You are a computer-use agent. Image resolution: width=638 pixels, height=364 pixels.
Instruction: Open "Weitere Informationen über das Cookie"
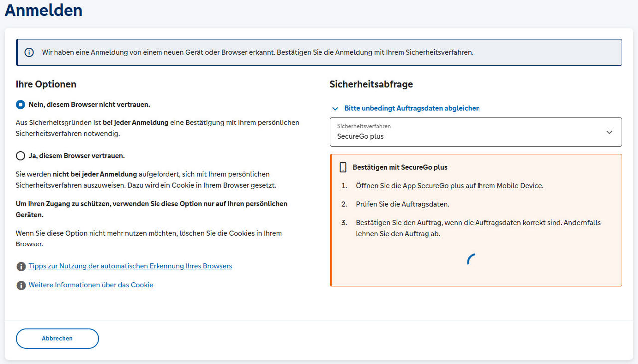coord(91,285)
